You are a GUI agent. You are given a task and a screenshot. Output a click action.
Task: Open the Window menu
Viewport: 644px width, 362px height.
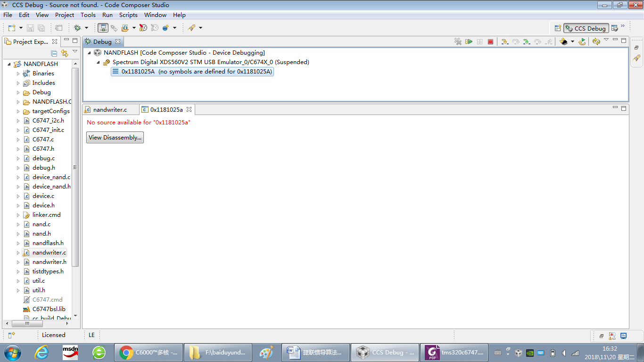pos(155,15)
